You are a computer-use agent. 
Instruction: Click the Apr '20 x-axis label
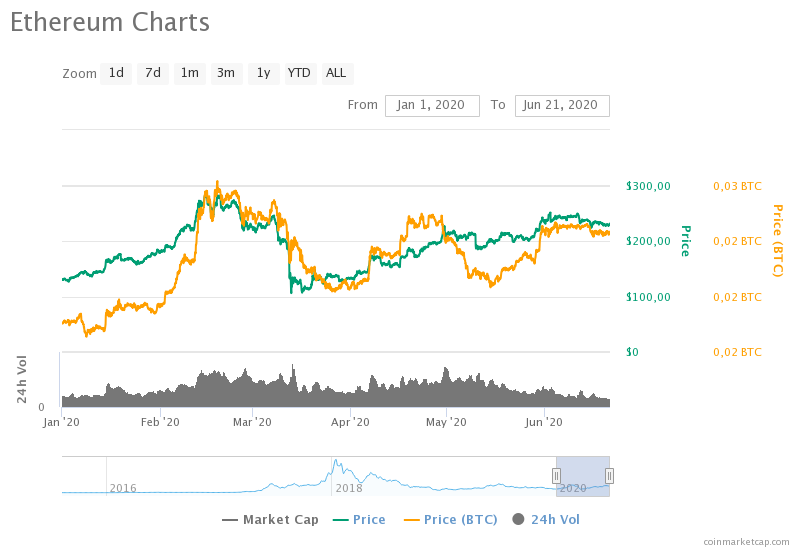click(350, 422)
